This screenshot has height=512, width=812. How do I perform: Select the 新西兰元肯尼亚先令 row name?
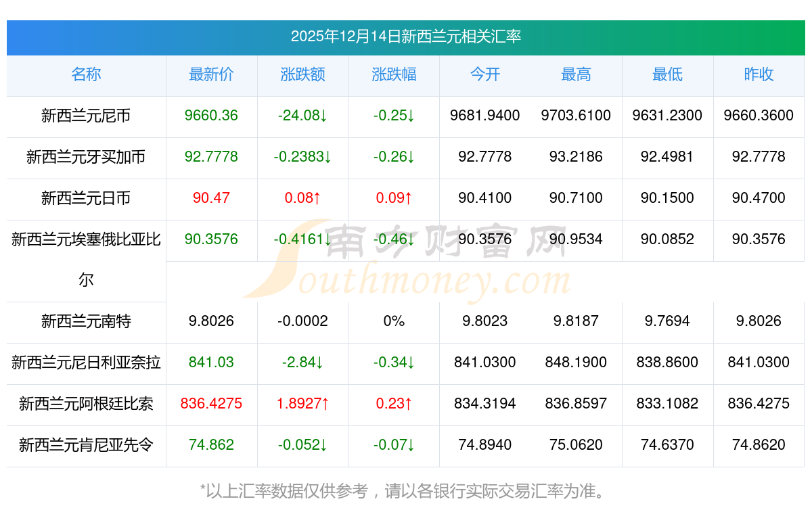click(x=86, y=446)
